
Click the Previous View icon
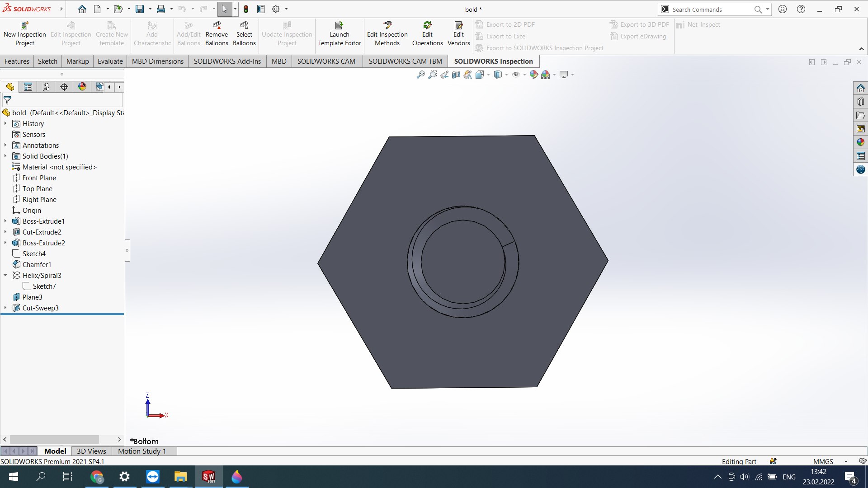pyautogui.click(x=444, y=75)
